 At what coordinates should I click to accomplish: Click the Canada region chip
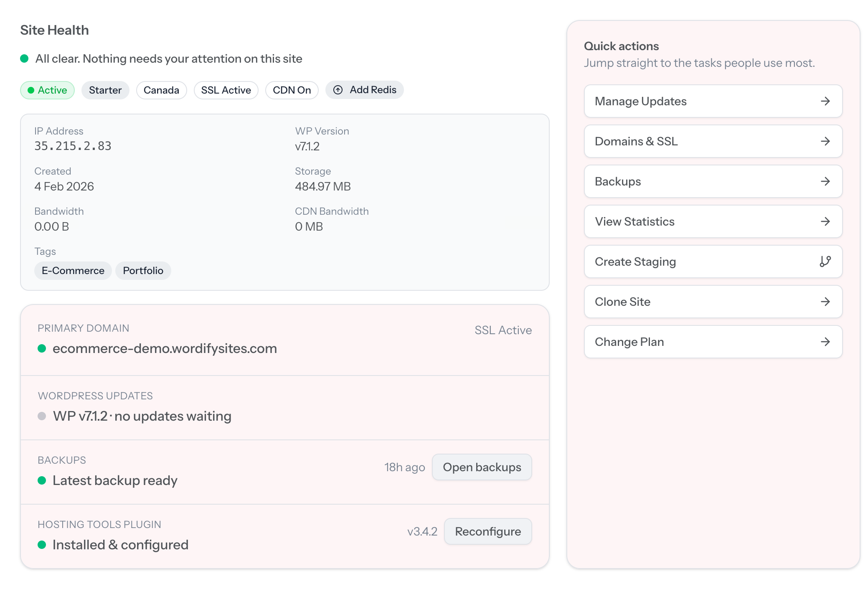[x=161, y=90]
